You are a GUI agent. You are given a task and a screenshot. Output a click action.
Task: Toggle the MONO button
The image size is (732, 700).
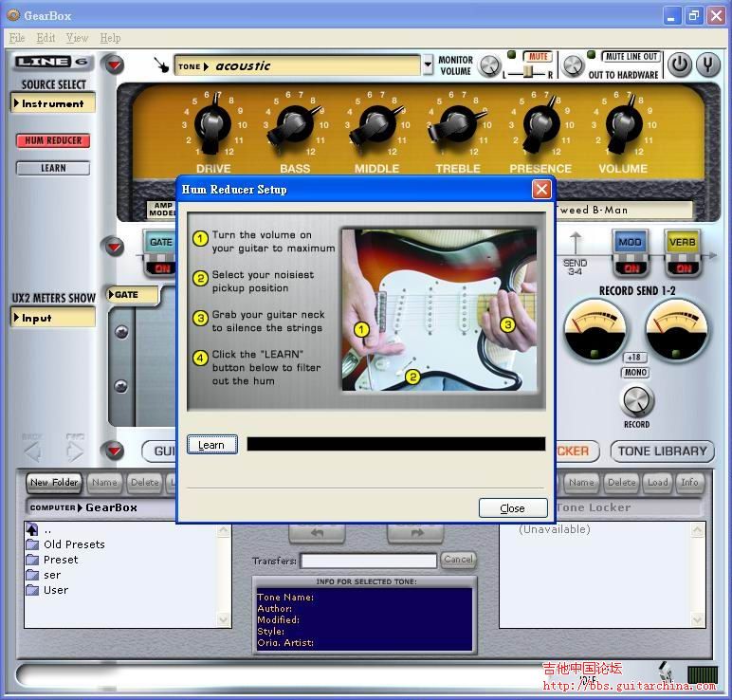tap(635, 372)
